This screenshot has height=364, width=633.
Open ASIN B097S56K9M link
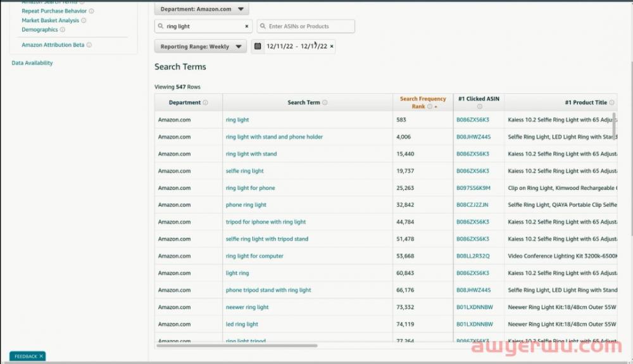(473, 188)
